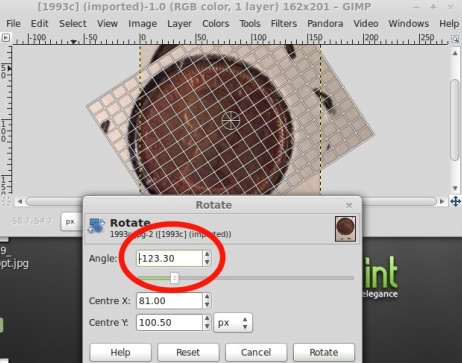Open the File menu
The width and height of the screenshot is (462, 363).
[x=13, y=24]
